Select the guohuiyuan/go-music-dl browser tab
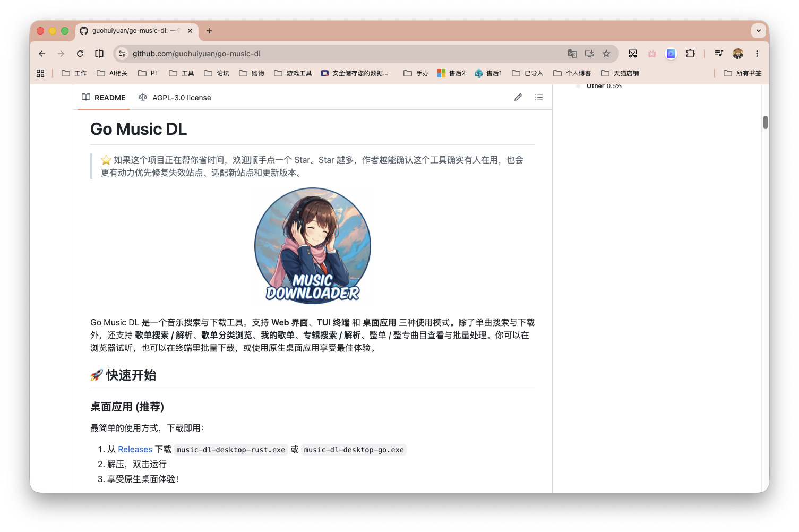Image resolution: width=799 pixels, height=532 pixels. [137, 31]
